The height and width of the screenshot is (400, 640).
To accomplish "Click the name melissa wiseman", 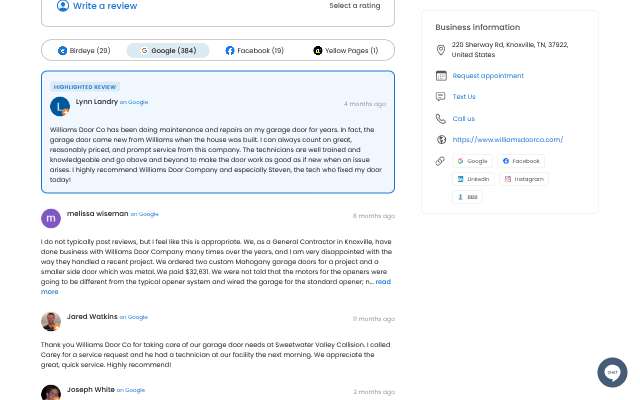I will 98,213.
